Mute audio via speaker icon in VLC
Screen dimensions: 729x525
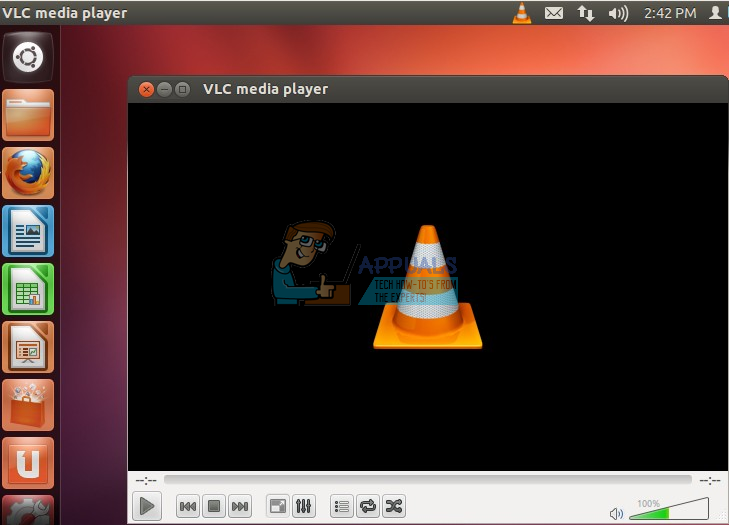point(616,513)
